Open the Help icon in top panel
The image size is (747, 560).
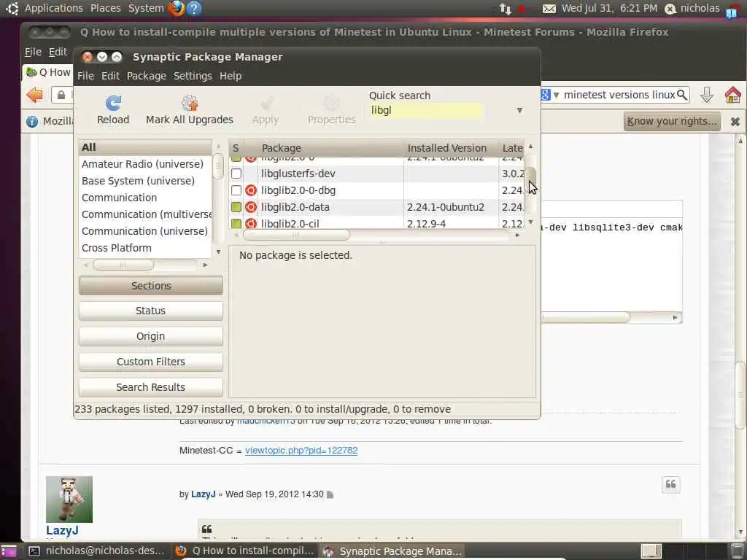pyautogui.click(x=194, y=8)
